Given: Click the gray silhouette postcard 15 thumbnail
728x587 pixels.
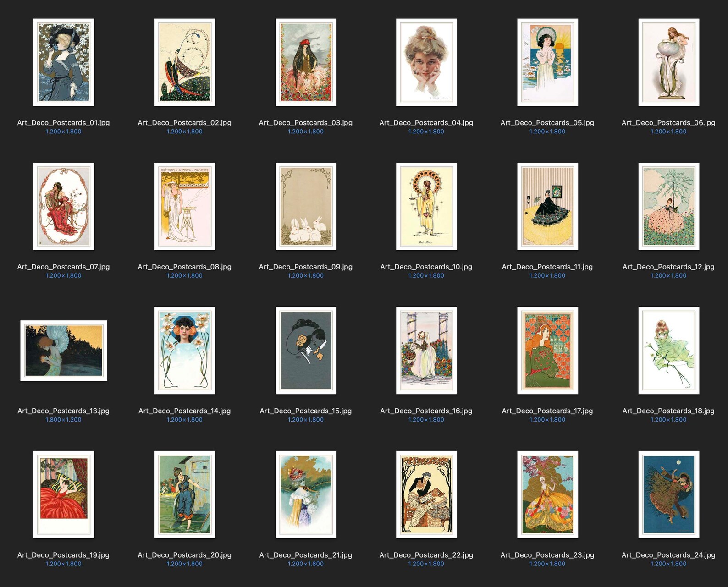Looking at the screenshot, I should click(x=306, y=351).
